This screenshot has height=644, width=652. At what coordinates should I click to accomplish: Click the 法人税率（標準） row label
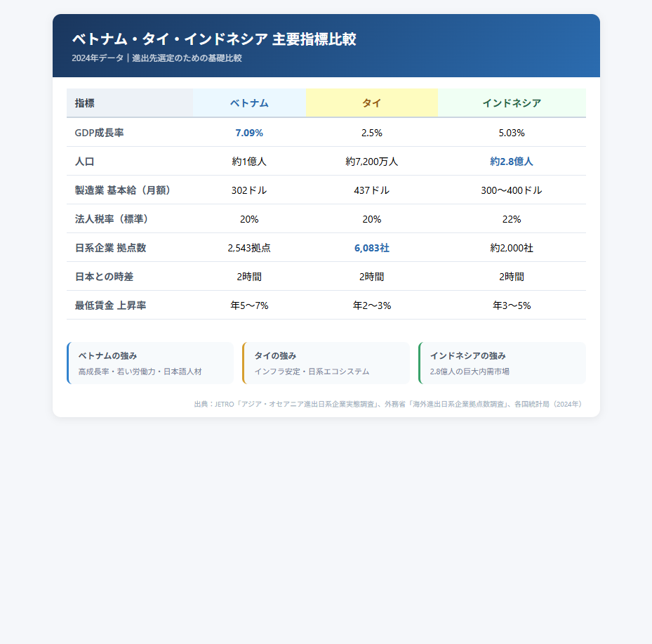coord(112,219)
